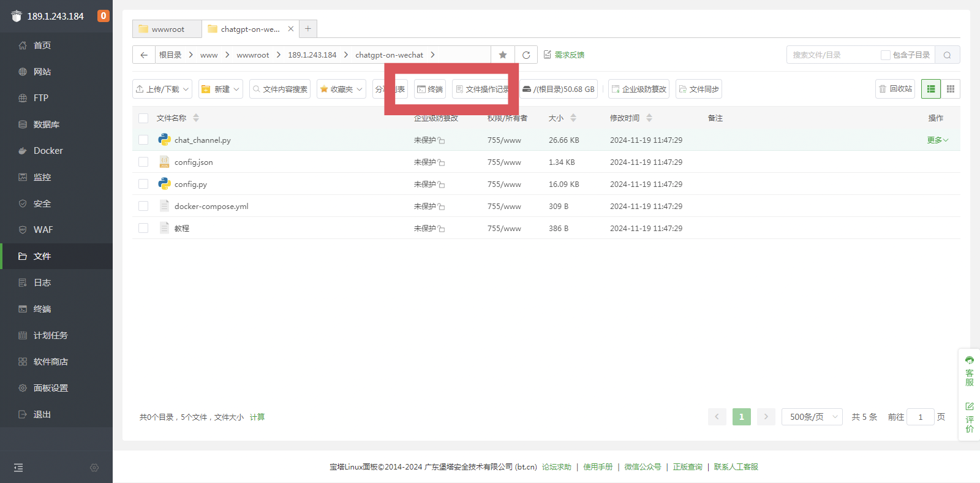Open 收藏夹 favorites dropdown
Viewport: 980px width, 483px height.
[x=341, y=89]
